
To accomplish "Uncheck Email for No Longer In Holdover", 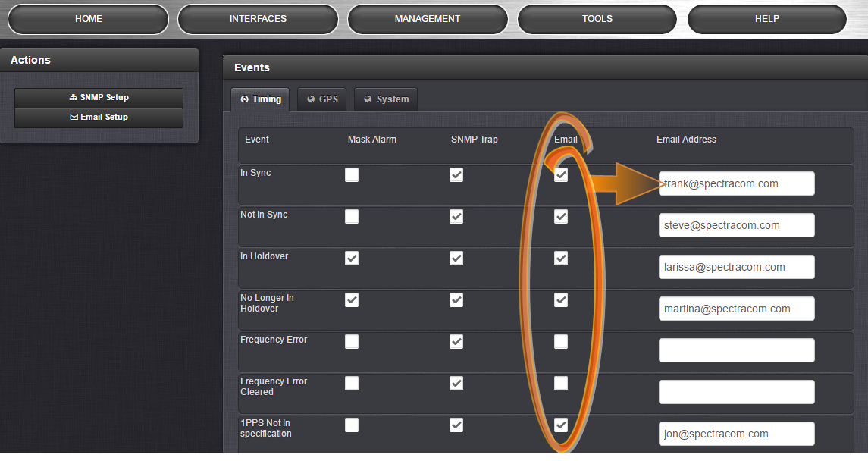I will pyautogui.click(x=561, y=300).
